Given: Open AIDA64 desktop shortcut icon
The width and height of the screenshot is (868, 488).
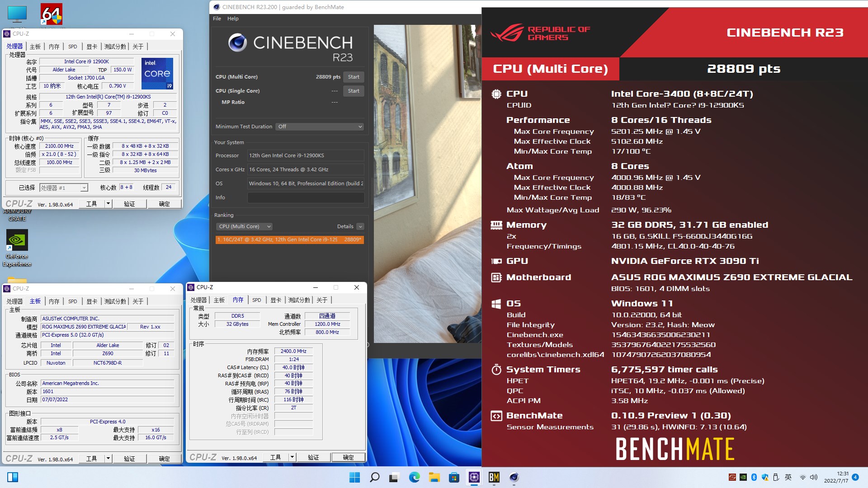Looking at the screenshot, I should click(52, 14).
